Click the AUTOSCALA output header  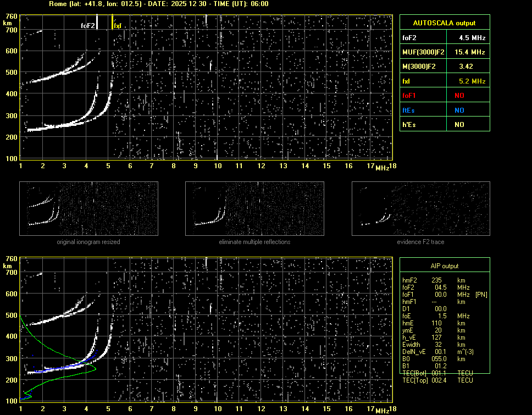coord(444,23)
